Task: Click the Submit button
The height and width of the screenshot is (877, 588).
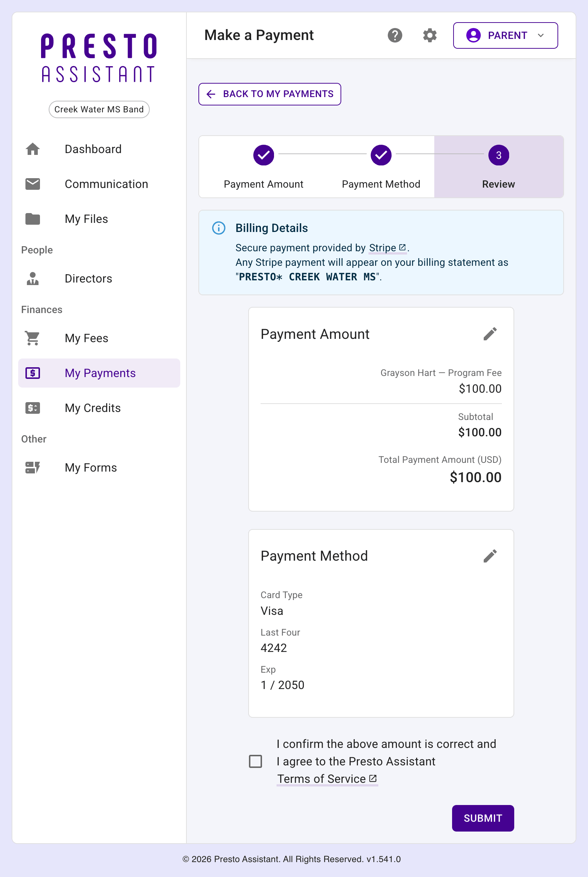Action: 483,818
